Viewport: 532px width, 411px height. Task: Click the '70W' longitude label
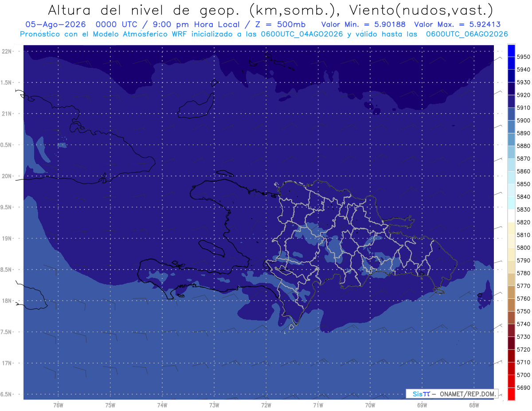(x=370, y=405)
